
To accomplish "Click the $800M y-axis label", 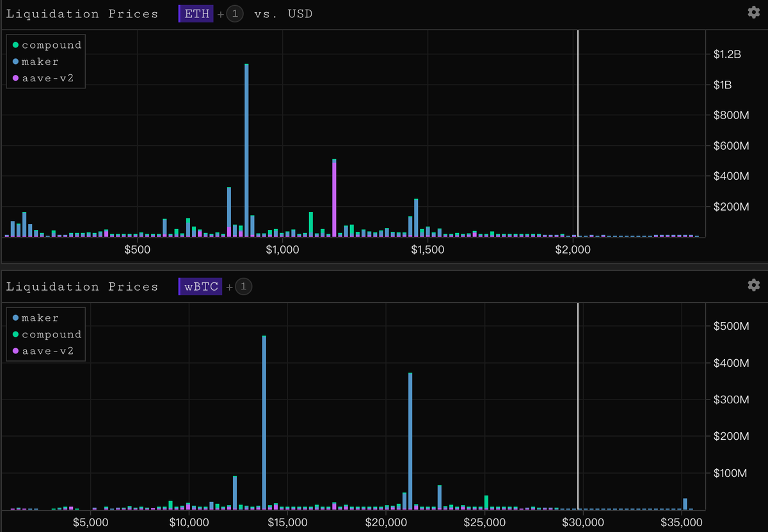I will point(731,115).
